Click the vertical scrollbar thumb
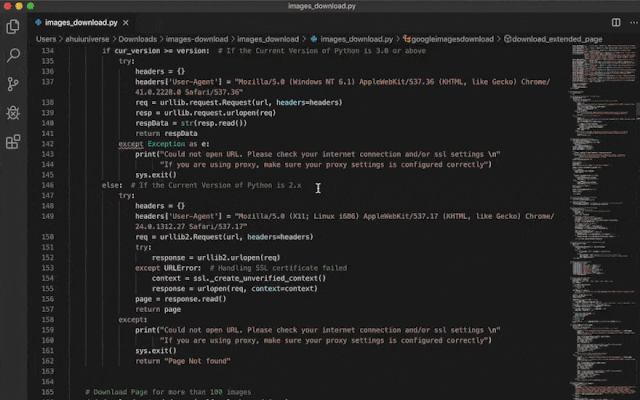Viewport: 640px width, 400px height. (638, 109)
